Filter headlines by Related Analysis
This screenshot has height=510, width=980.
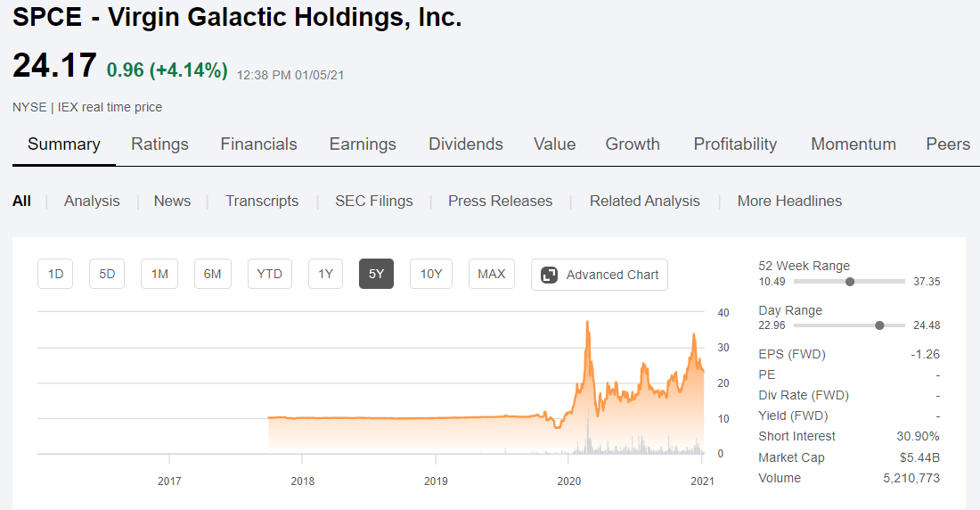tap(644, 201)
